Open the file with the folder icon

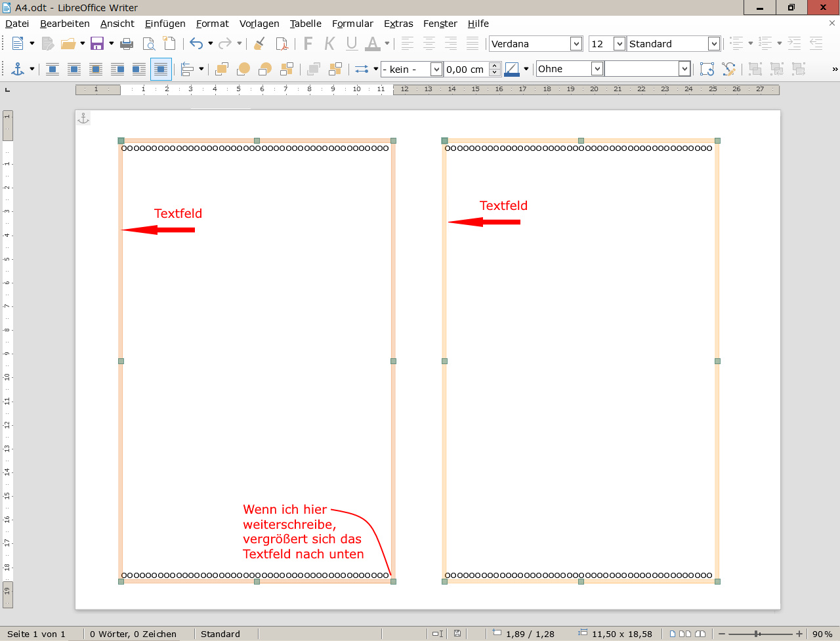coord(68,43)
